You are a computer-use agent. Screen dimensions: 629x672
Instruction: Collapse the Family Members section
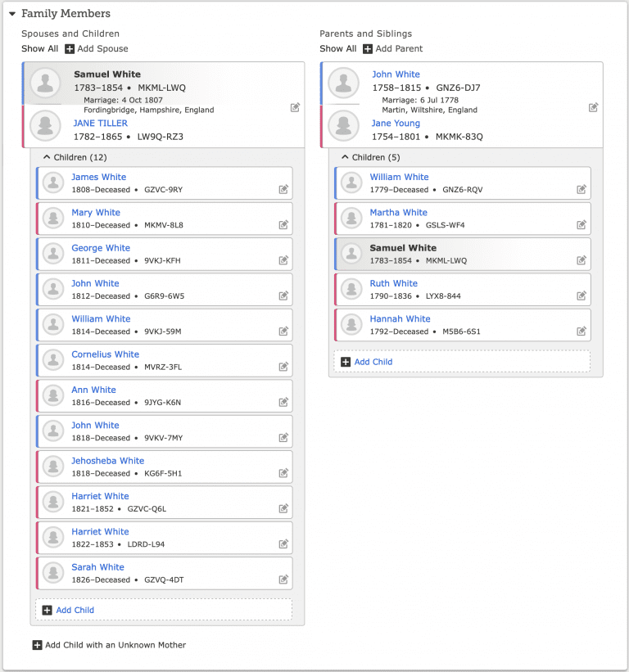(12, 14)
